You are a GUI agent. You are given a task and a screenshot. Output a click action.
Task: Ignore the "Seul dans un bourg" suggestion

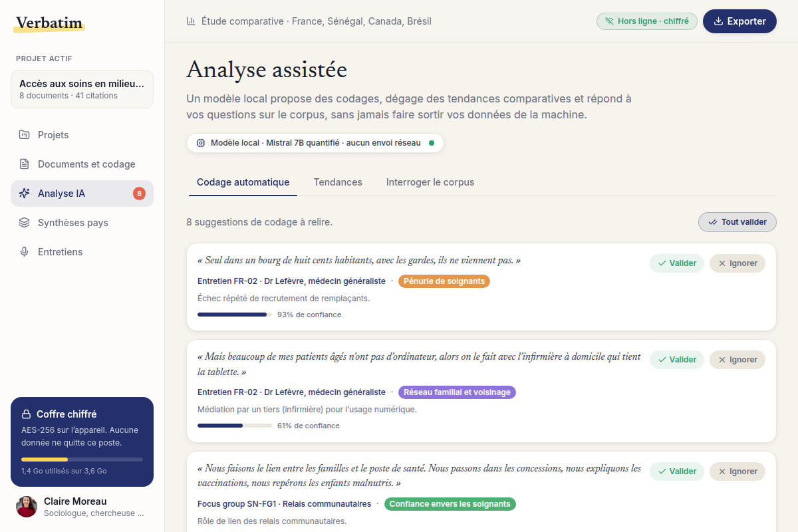coord(737,263)
